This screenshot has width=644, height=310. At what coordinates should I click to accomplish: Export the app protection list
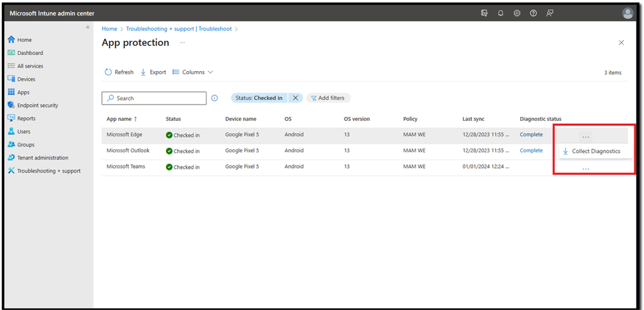(153, 72)
